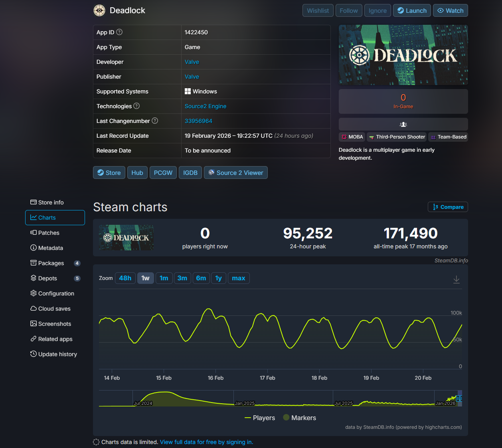Click the Screenshots image icon in sidebar
This screenshot has width=502, height=448.
pyautogui.click(x=34, y=323)
